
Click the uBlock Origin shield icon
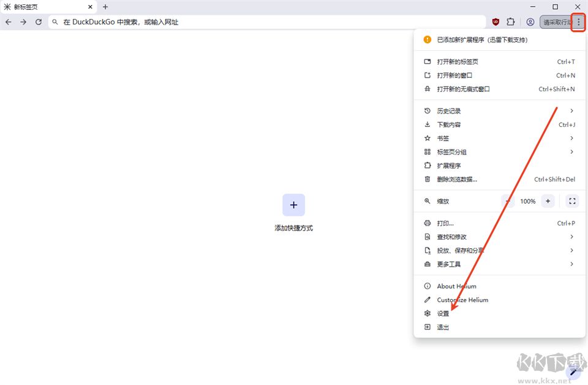496,22
